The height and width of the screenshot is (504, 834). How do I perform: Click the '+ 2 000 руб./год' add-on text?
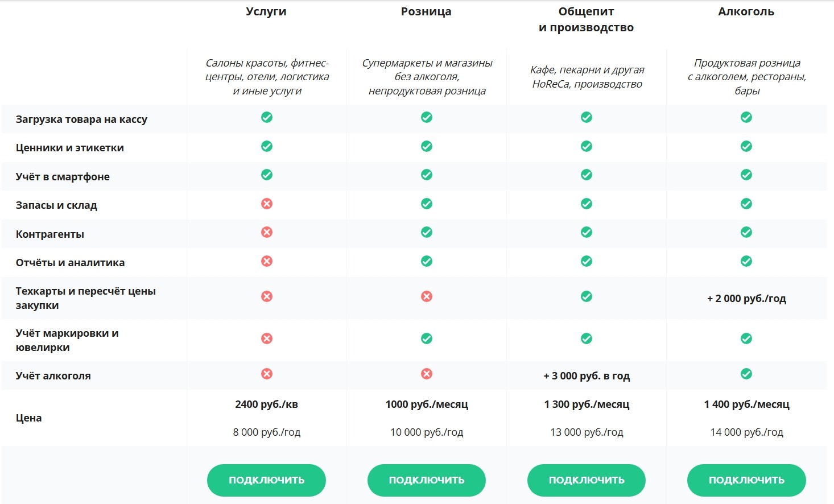746,299
